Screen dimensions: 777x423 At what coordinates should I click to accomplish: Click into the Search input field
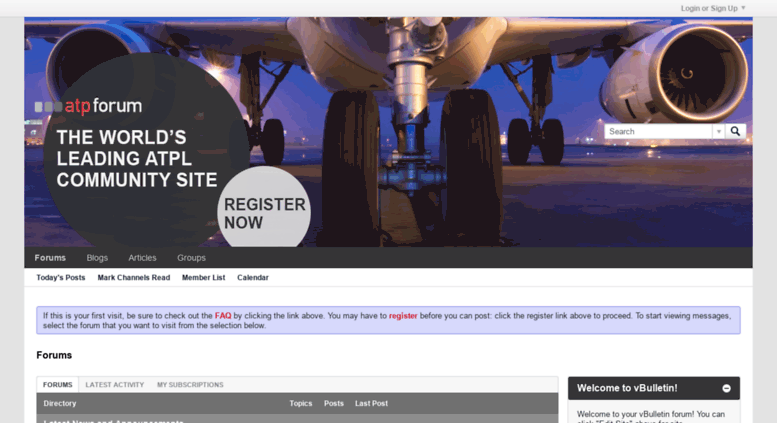coord(659,131)
